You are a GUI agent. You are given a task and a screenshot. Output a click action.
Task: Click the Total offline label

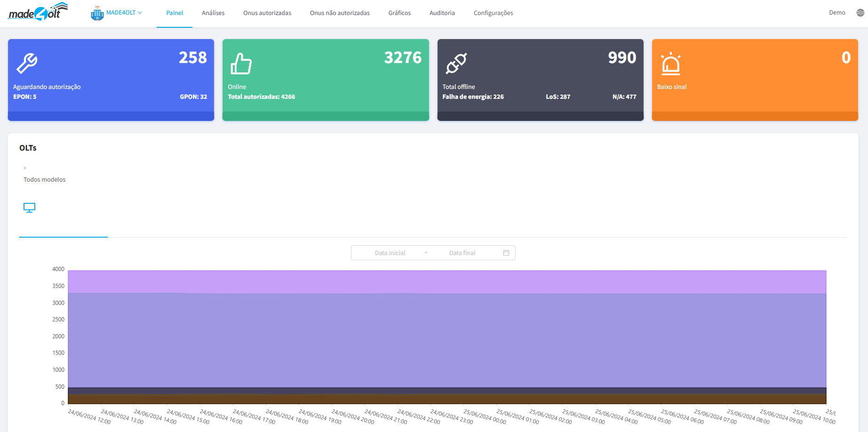(459, 87)
